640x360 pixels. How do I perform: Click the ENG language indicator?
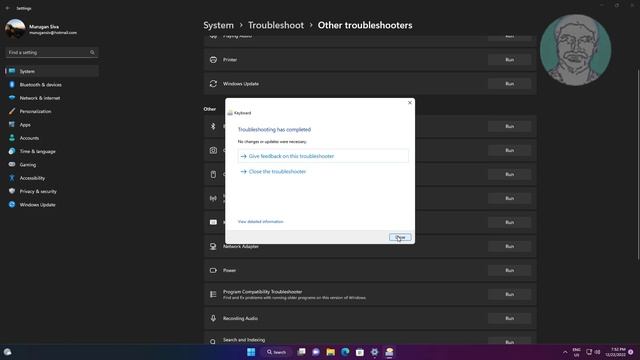coord(576,352)
